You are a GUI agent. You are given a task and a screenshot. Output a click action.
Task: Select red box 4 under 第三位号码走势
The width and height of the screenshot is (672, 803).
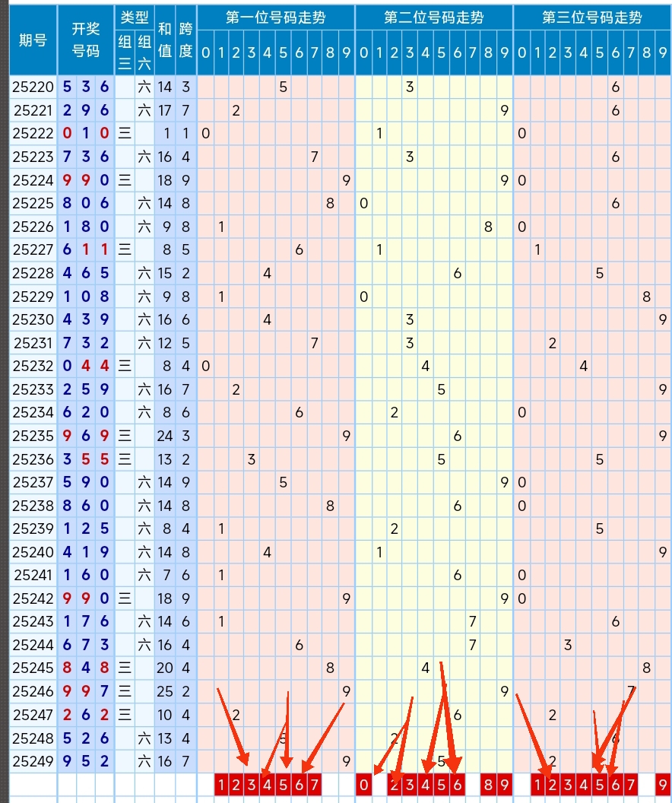tap(584, 784)
